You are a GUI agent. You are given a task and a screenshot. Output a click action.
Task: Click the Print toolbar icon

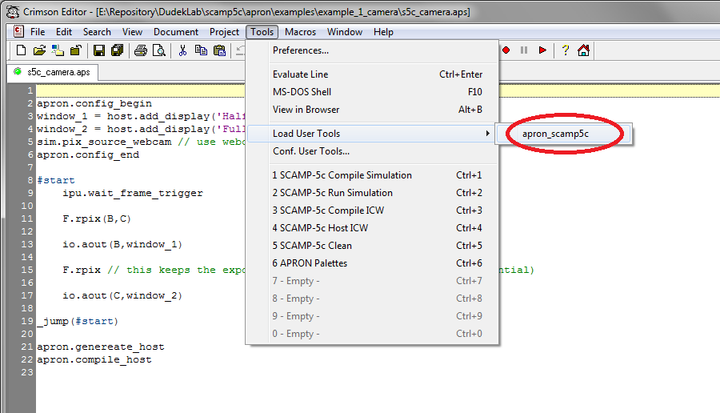tap(141, 51)
